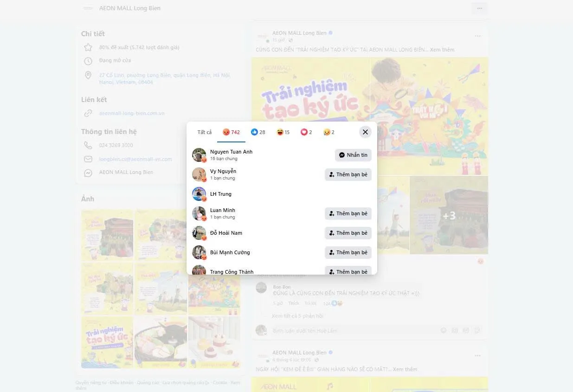This screenshot has width=573, height=392.
Task: View all replies 'Xem tất cả 5 phản hồi'
Action: click(297, 316)
